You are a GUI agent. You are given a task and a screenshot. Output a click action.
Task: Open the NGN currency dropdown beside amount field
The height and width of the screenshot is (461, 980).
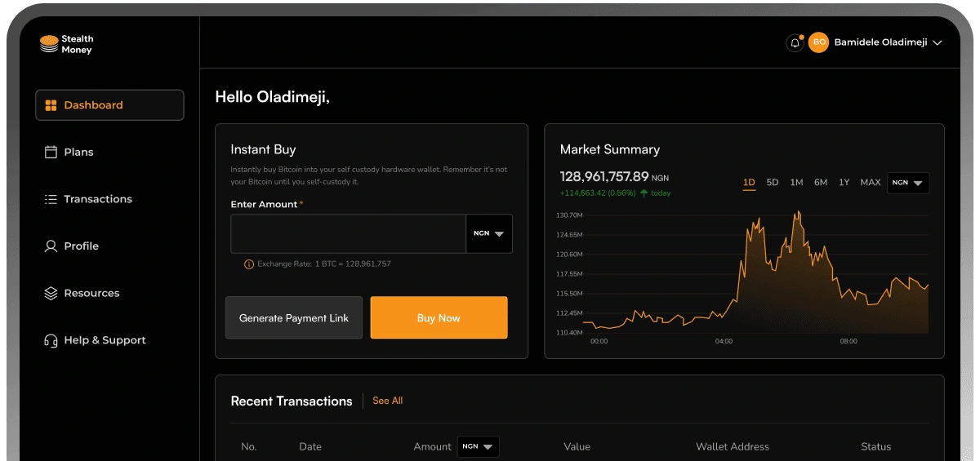coord(489,233)
